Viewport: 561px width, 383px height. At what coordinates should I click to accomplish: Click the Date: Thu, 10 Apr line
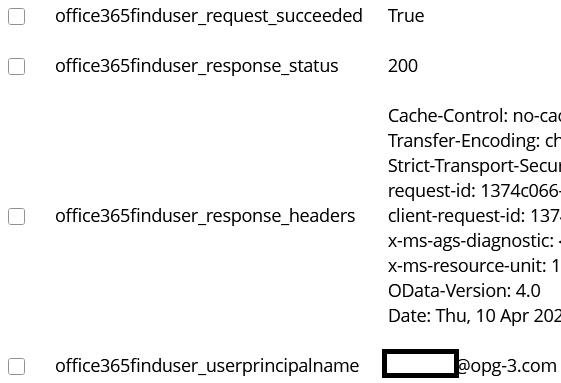474,316
